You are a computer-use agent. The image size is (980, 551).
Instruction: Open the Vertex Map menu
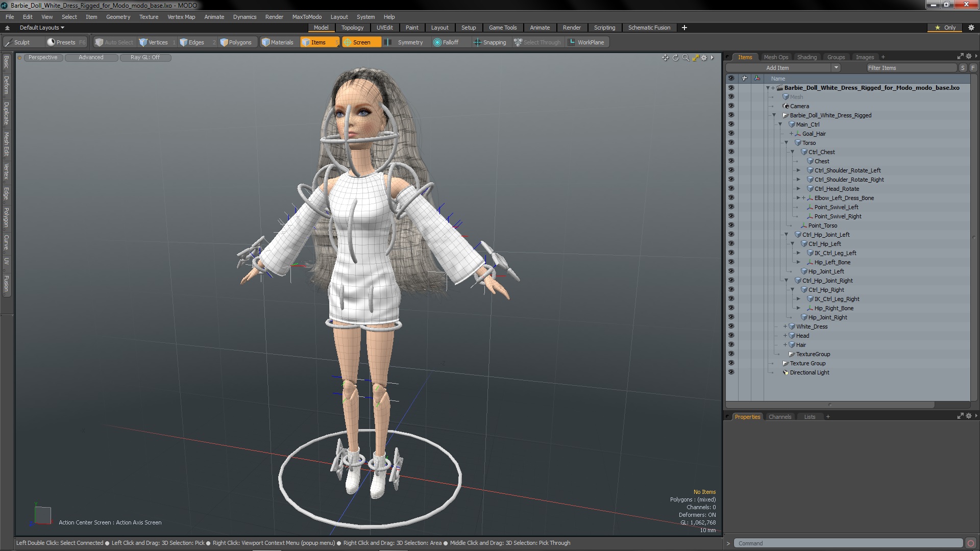click(181, 17)
